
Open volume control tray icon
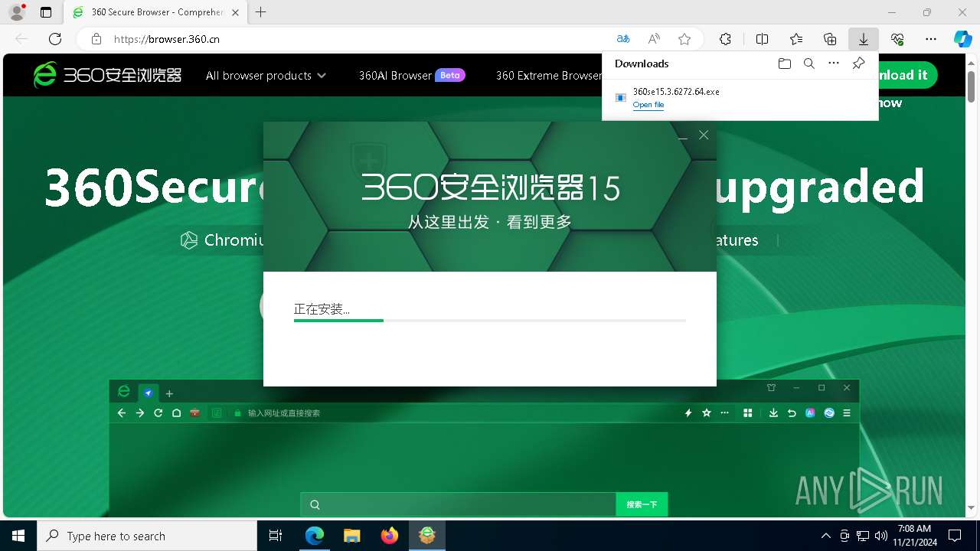[880, 536]
